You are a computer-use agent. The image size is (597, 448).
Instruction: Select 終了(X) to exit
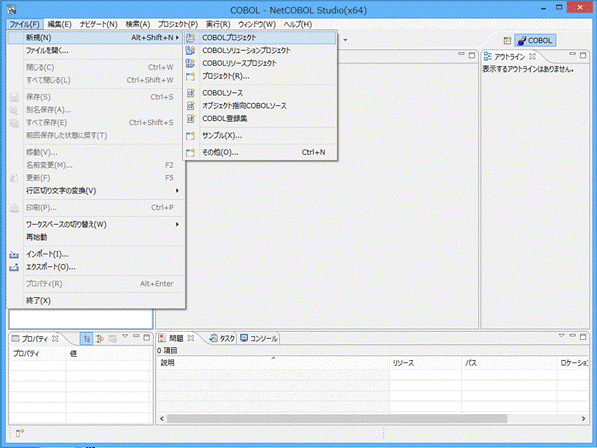pos(96,301)
